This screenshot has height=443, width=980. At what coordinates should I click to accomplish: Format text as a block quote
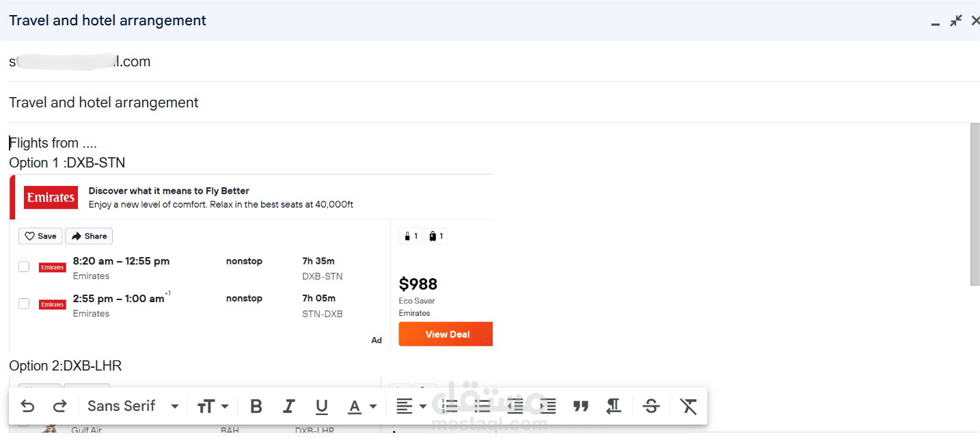[x=581, y=407]
